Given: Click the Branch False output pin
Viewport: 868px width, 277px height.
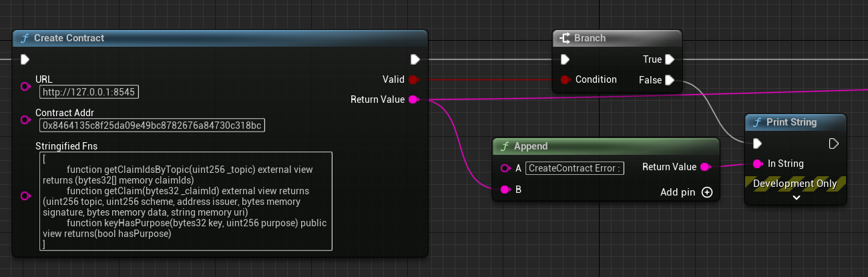Looking at the screenshot, I should click(670, 80).
